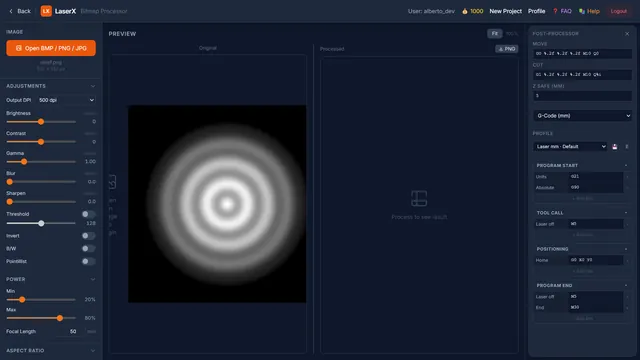This screenshot has width=640, height=360.
Task: Log out using the Logout button
Action: pos(618,11)
